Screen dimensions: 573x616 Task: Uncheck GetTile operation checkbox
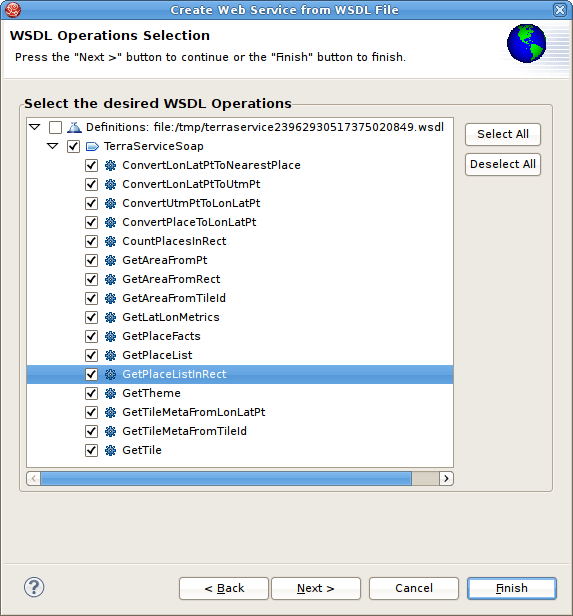(92, 450)
